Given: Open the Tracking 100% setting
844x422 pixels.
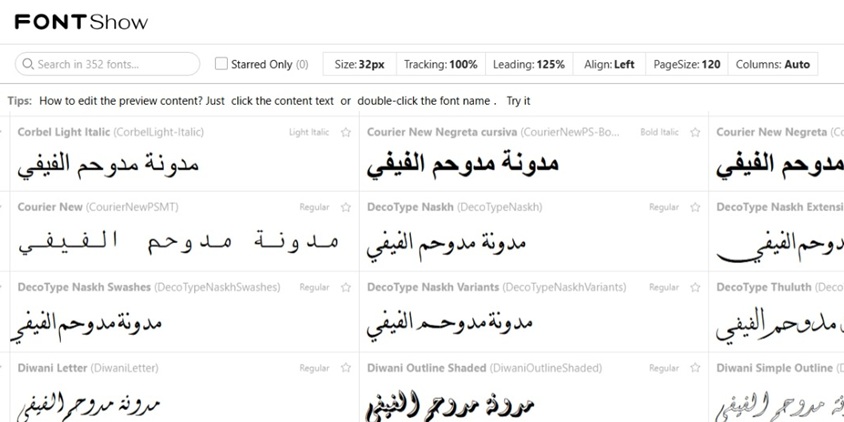Looking at the screenshot, I should click(x=440, y=64).
